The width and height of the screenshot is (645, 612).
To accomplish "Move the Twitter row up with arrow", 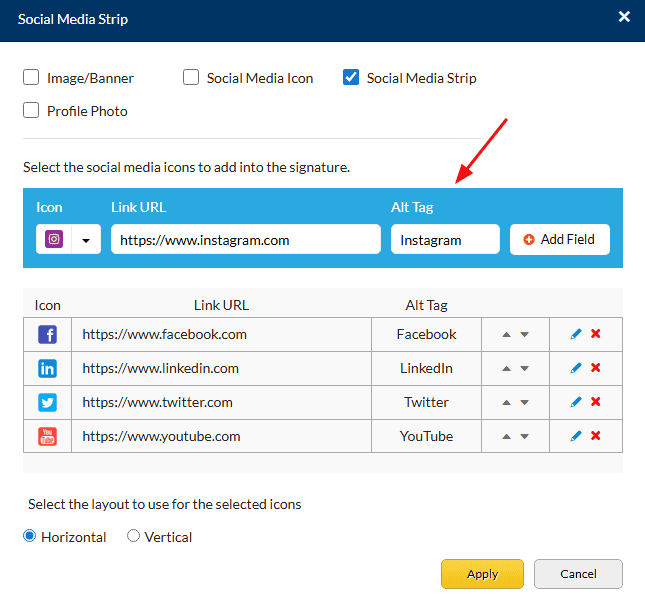I will pos(507,403).
